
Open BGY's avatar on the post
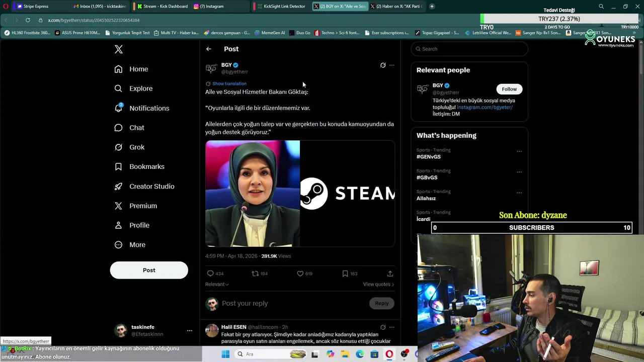[211, 68]
